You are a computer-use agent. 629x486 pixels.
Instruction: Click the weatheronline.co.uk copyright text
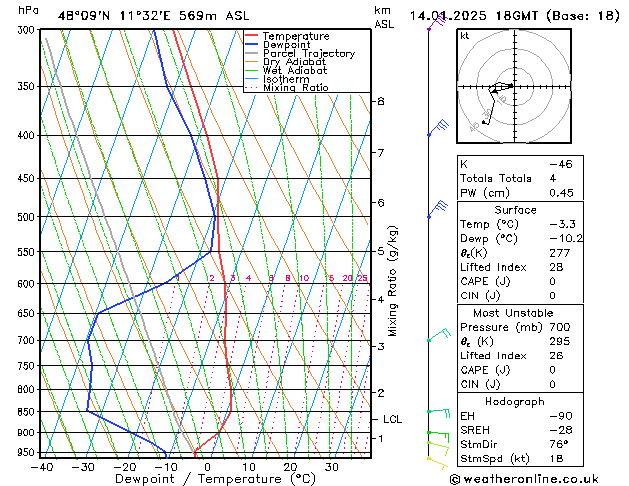524,479
